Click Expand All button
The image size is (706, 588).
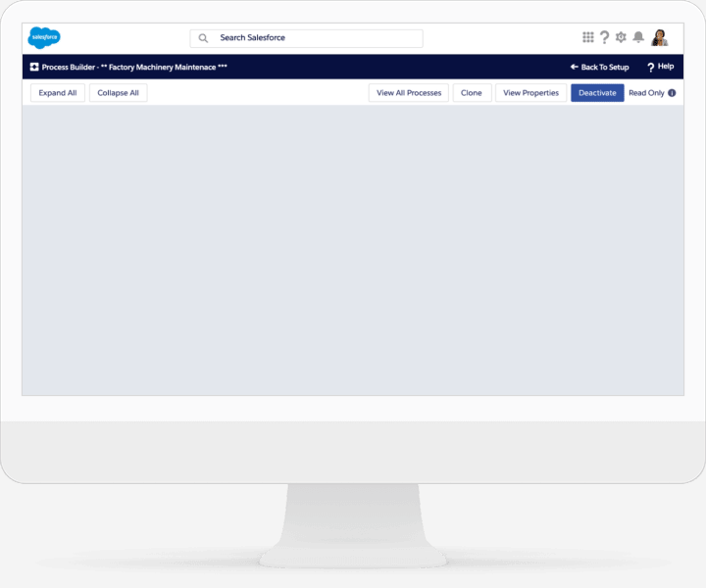tap(58, 93)
